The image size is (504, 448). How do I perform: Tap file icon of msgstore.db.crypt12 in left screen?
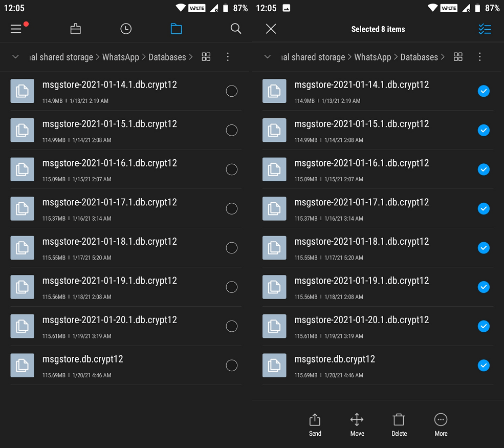click(23, 366)
